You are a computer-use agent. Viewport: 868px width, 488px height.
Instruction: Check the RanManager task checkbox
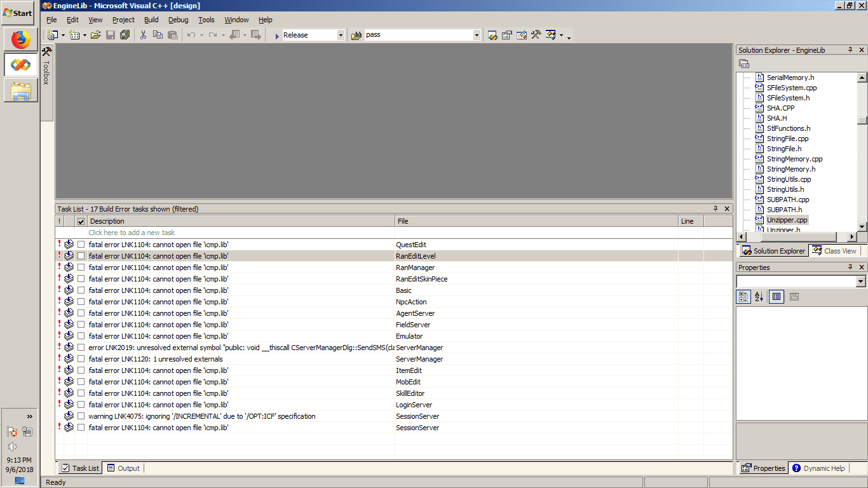click(x=81, y=268)
